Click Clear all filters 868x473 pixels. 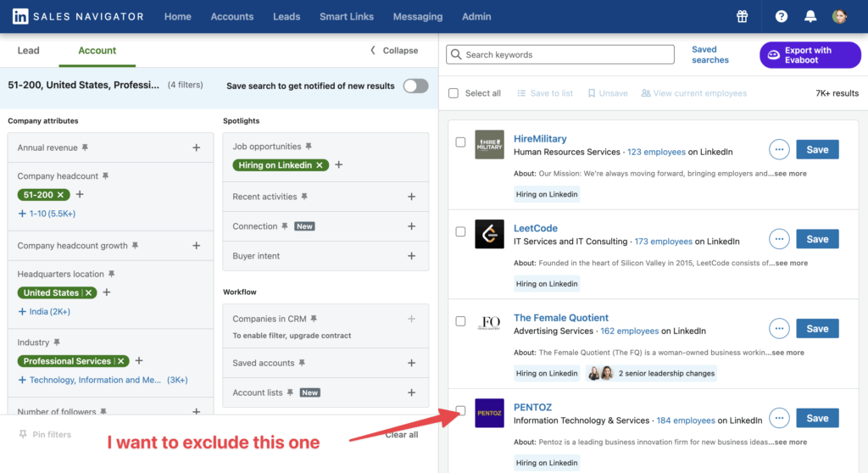pos(401,435)
